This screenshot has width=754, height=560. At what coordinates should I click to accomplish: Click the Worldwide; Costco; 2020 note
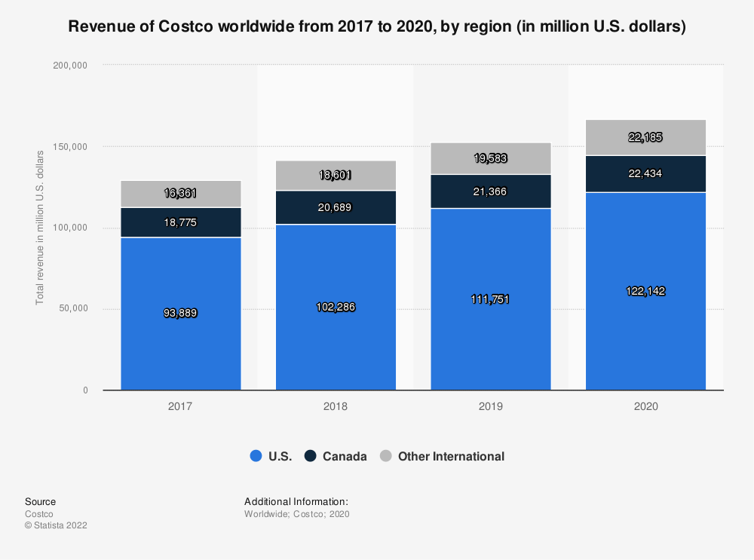click(x=296, y=514)
